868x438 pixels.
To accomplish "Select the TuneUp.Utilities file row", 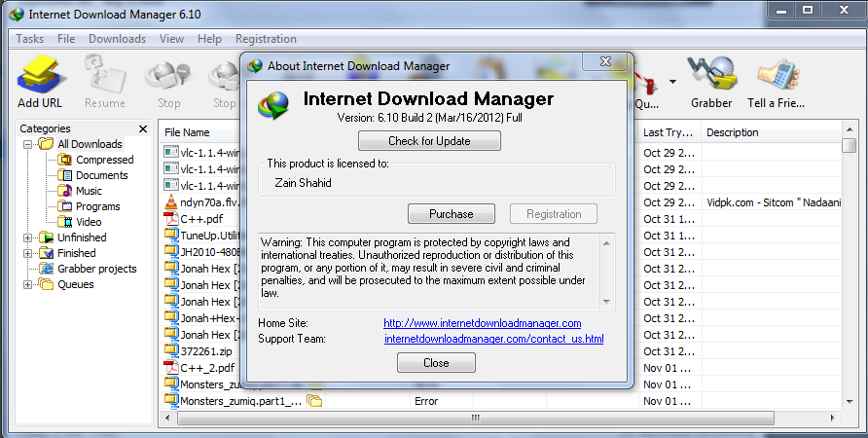I will pyautogui.click(x=201, y=236).
